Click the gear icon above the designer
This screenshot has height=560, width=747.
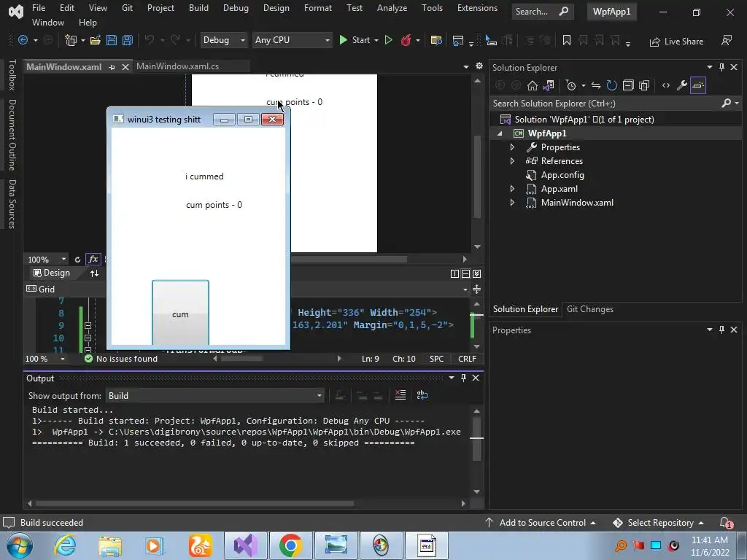479,66
